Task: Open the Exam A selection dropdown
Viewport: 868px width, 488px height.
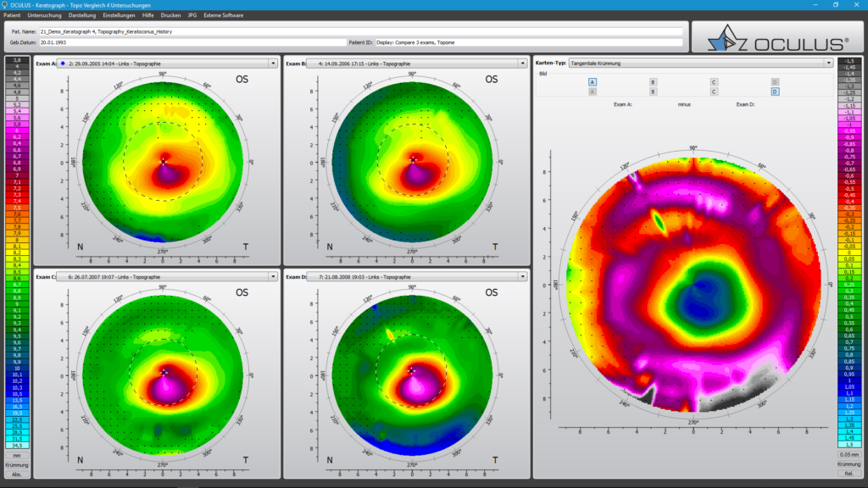Action: click(x=273, y=64)
